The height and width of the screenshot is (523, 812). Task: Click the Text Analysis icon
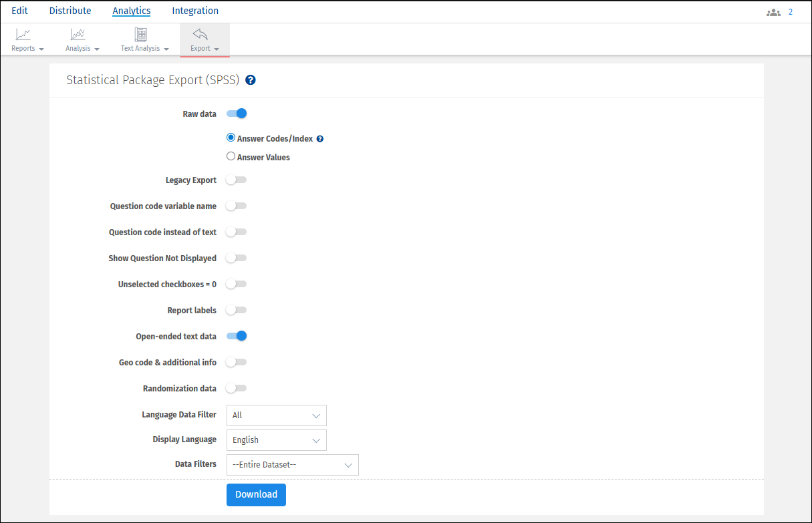139,33
